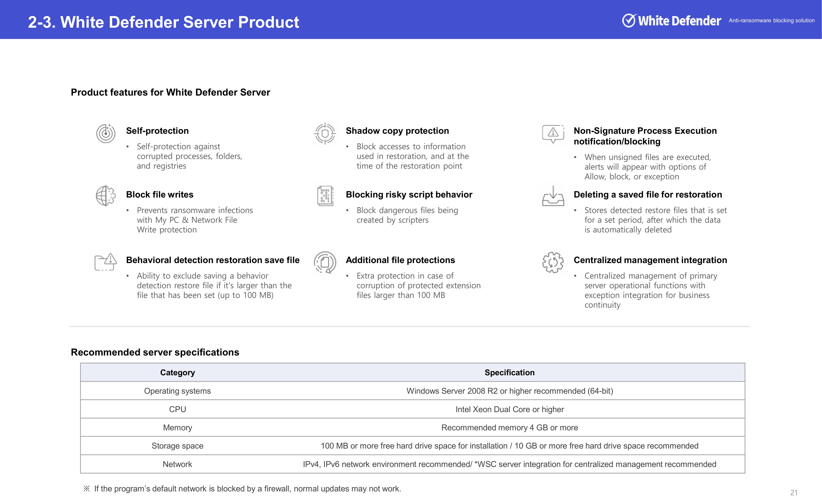
Task: Click the Recommended server specifications heading
Action: [155, 352]
